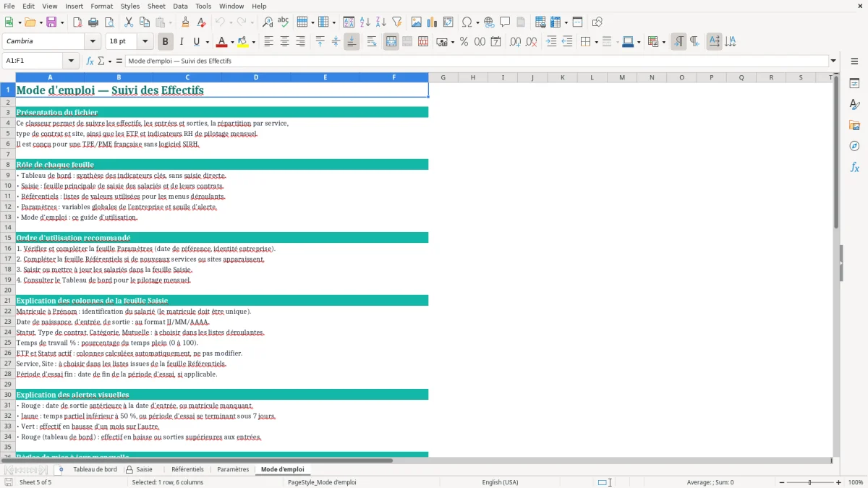The height and width of the screenshot is (488, 868).
Task: Adjust the zoom slider
Action: [810, 482]
